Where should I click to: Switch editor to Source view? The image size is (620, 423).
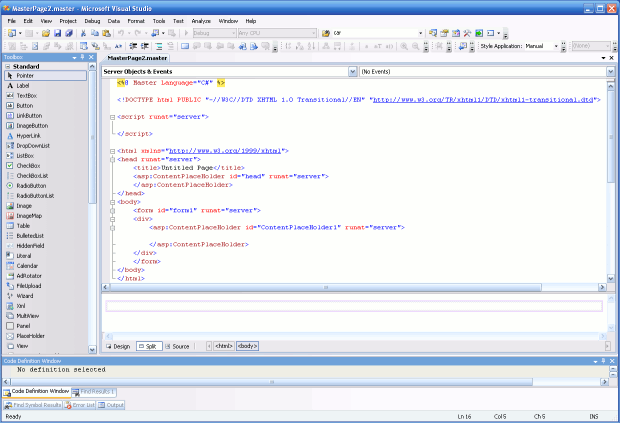(x=177, y=346)
